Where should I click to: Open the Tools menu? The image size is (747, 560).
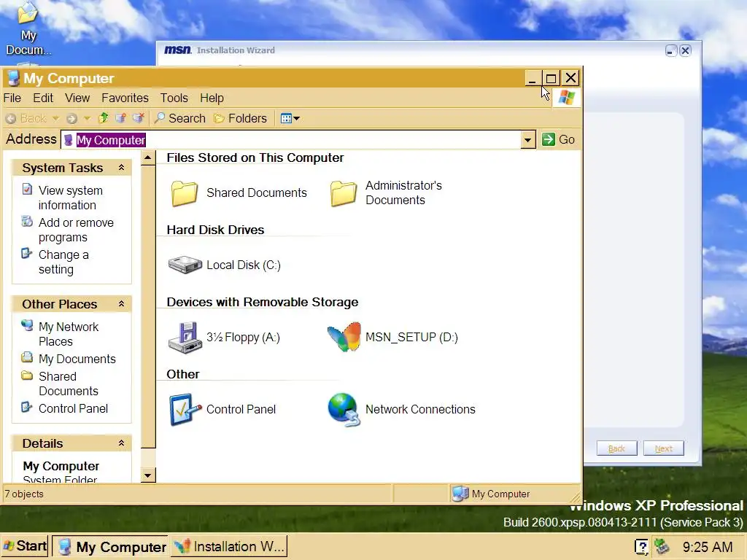174,98
